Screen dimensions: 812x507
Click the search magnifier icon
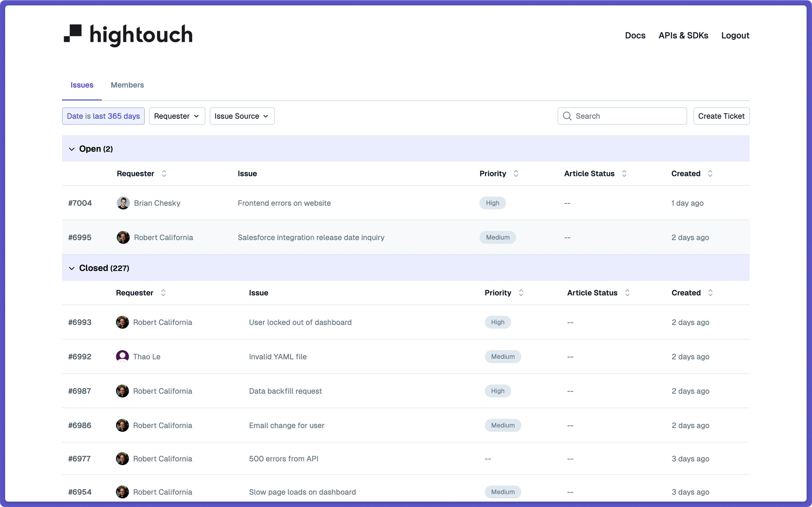click(567, 116)
